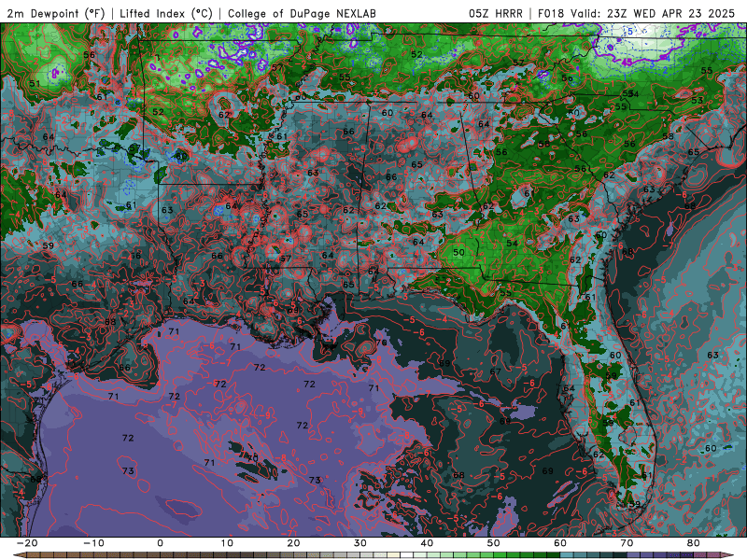Click the '67' dewpoint value over the Gulf
Screen dimensions: 747x560
(495, 371)
